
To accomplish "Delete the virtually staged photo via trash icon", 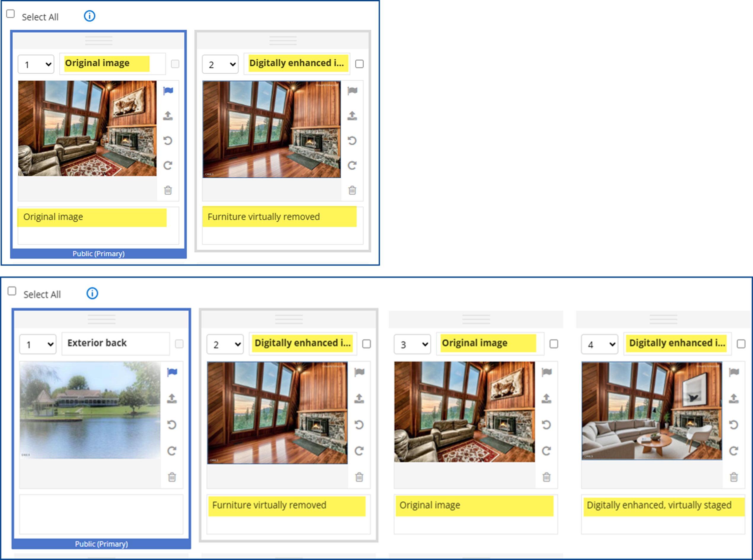I will pyautogui.click(x=734, y=477).
